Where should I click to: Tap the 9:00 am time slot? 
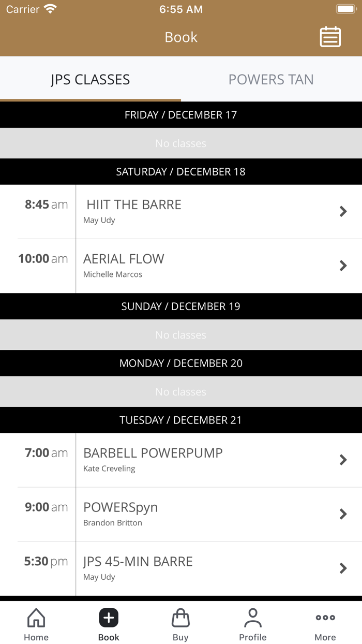(46, 507)
